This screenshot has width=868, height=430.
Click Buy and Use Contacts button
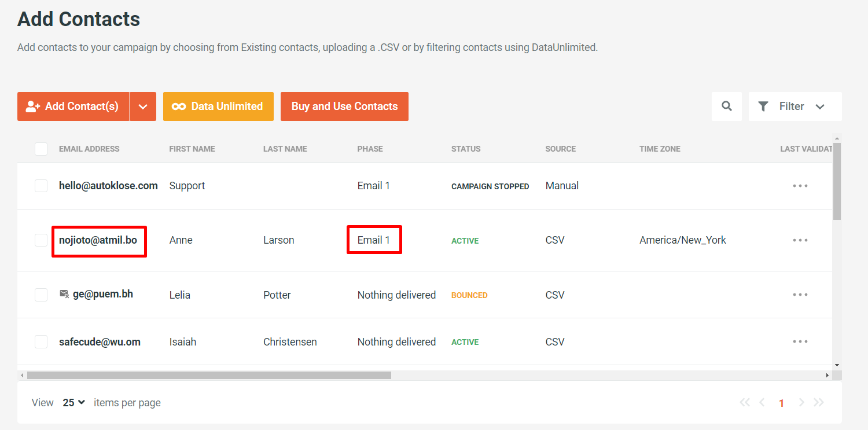(x=344, y=106)
